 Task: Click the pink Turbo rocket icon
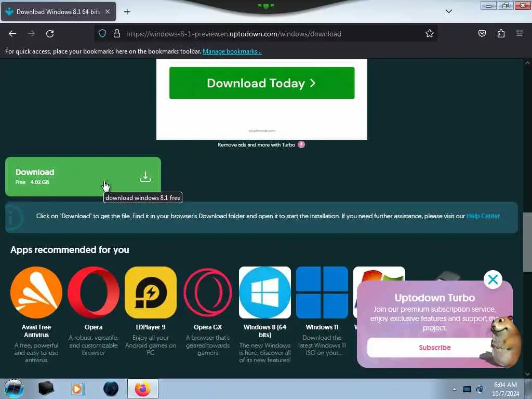click(x=301, y=145)
